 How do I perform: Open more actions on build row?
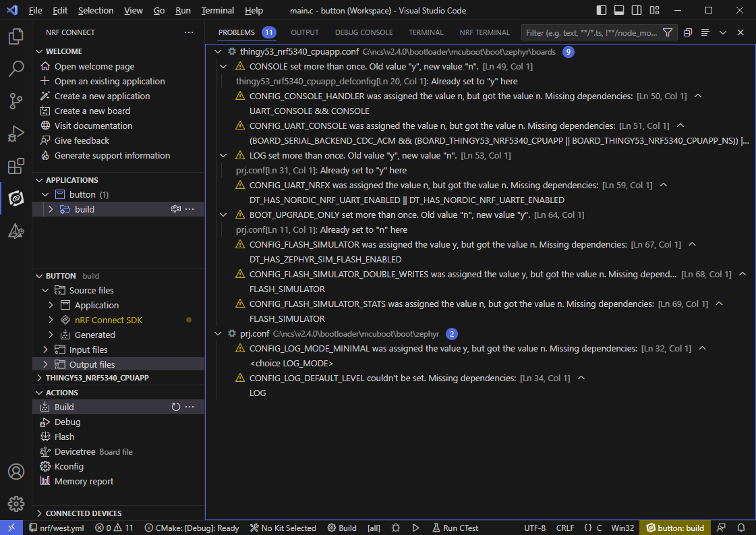click(190, 209)
